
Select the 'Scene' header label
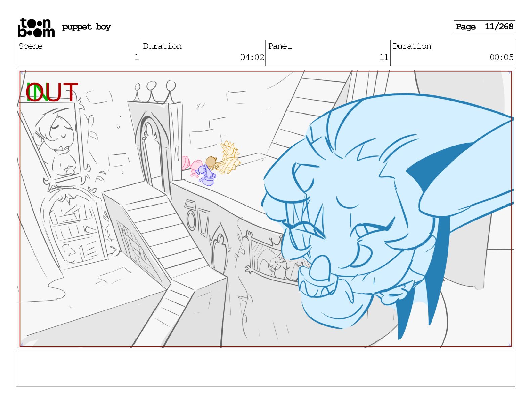pyautogui.click(x=31, y=46)
